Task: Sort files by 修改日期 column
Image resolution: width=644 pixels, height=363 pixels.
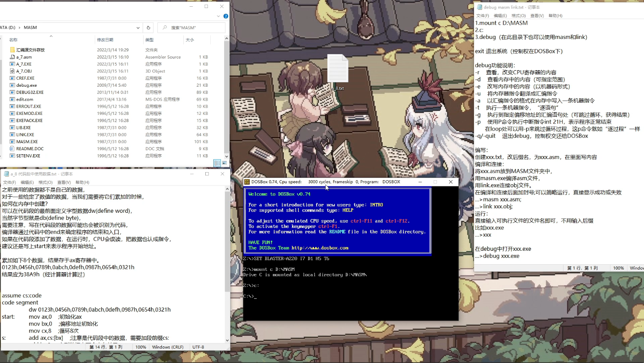Action: [x=105, y=40]
